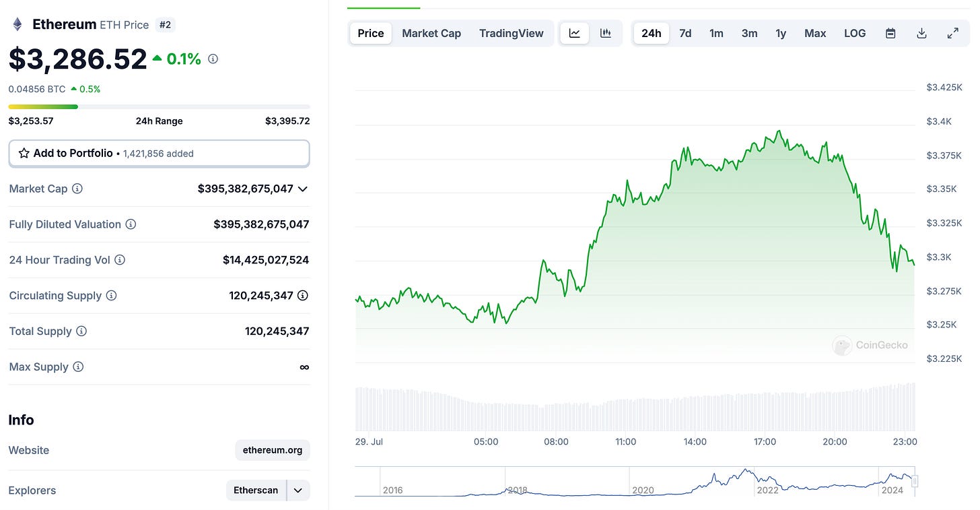Select the 1y time range
Image resolution: width=980 pixels, height=510 pixels.
(x=781, y=33)
